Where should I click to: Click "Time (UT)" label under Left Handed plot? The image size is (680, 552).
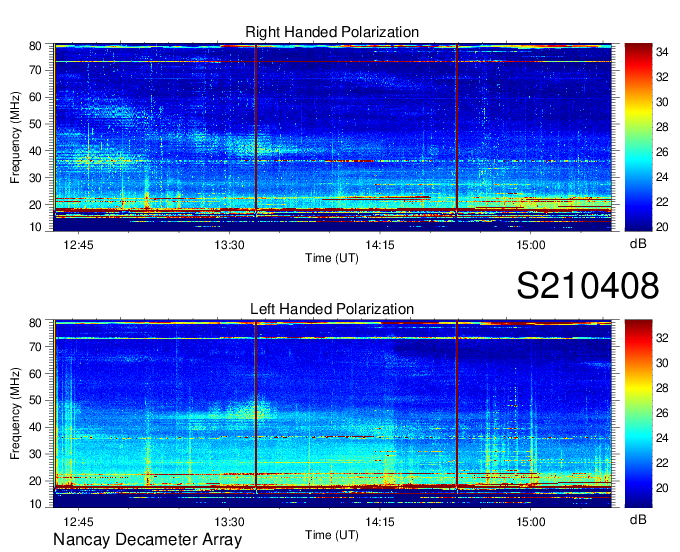coord(332,535)
